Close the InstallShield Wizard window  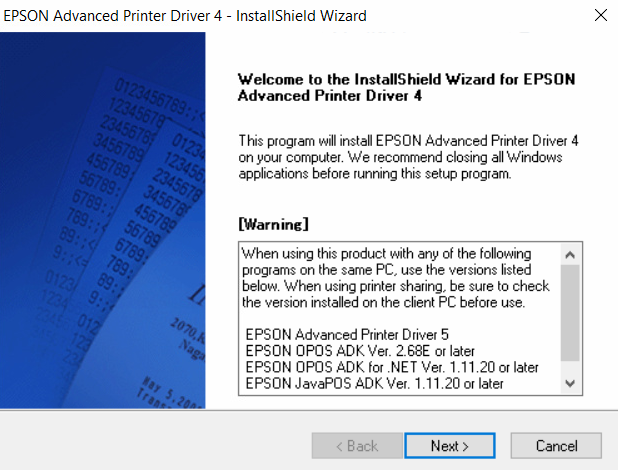pyautogui.click(x=600, y=16)
